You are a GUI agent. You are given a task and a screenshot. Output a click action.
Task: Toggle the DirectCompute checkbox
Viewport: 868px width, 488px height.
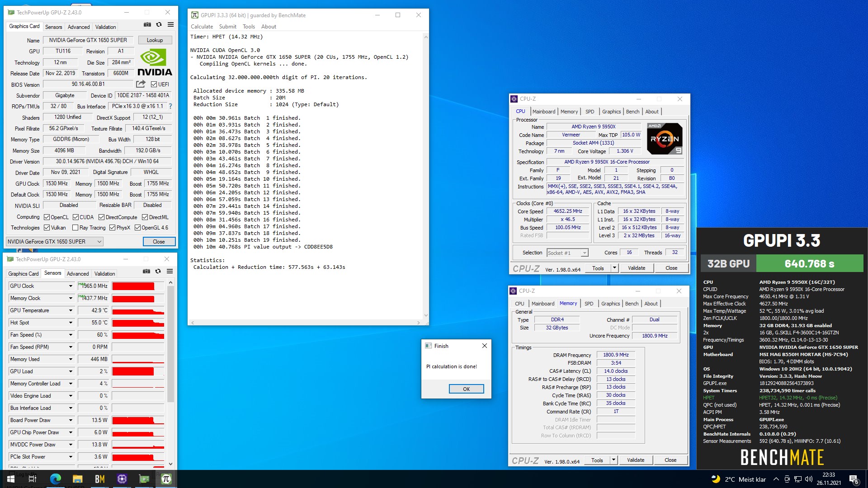tap(102, 217)
